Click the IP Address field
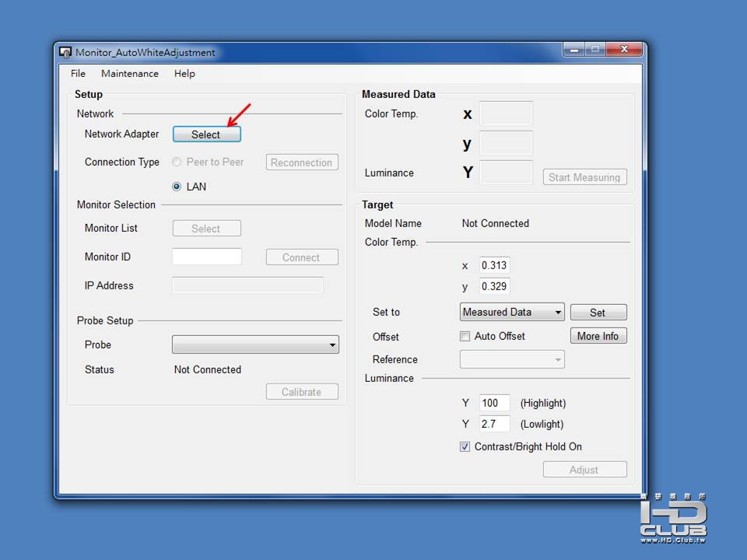Viewport: 747px width, 560px height. tap(247, 285)
